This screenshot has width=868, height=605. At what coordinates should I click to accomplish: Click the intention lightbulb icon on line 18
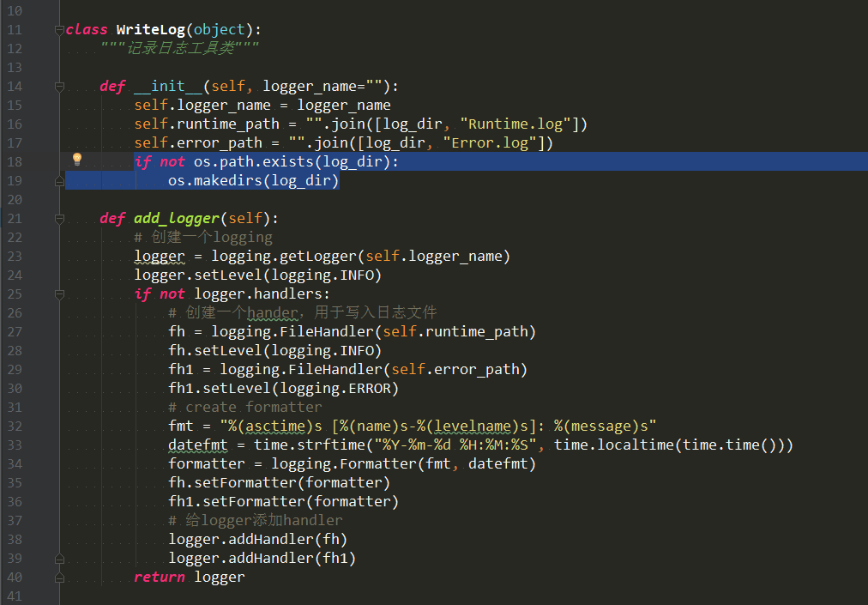coord(77,160)
